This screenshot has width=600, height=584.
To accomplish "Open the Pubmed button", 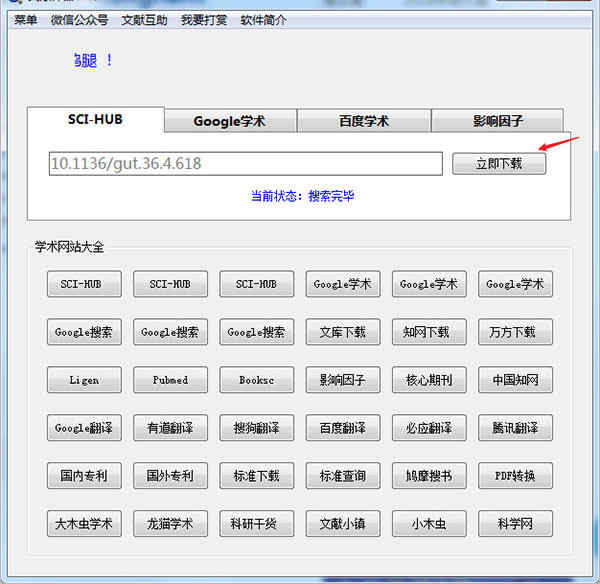I will pos(170,380).
